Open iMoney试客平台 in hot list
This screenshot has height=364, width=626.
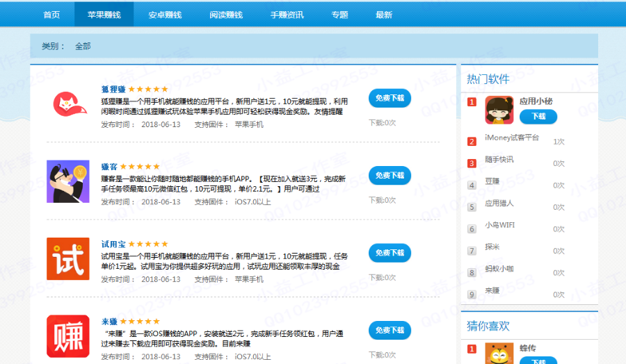pyautogui.click(x=512, y=138)
